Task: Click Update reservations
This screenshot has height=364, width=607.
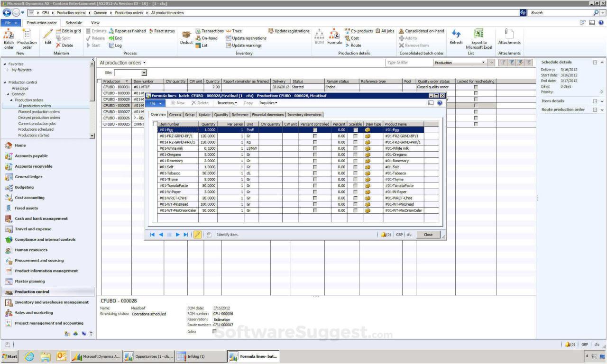Action: click(x=246, y=38)
